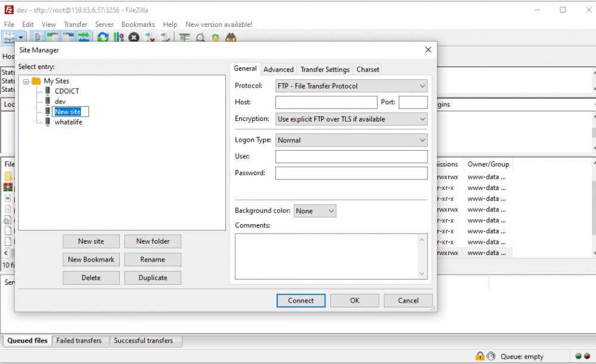The width and height of the screenshot is (596, 364).
Task: Switch to the Advanced tab
Action: pos(278,70)
